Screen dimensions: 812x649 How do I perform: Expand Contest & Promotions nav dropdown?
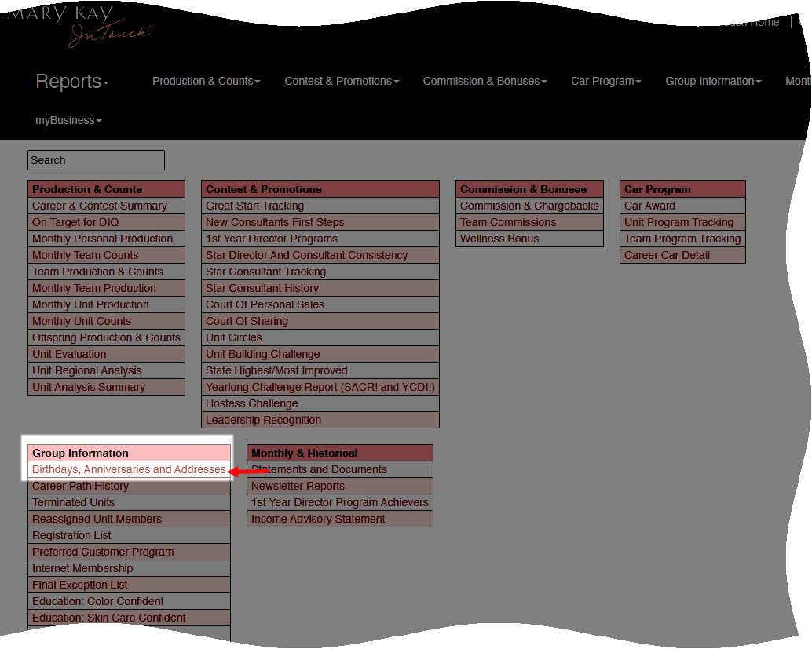342,82
